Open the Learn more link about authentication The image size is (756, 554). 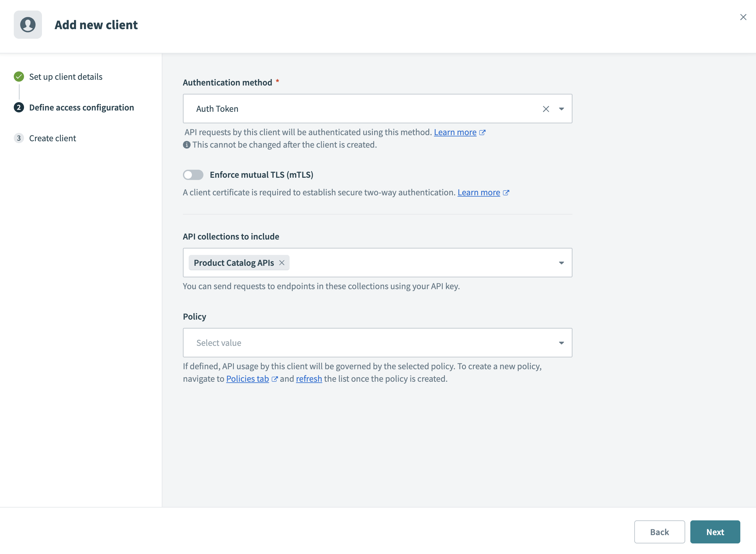tap(456, 132)
